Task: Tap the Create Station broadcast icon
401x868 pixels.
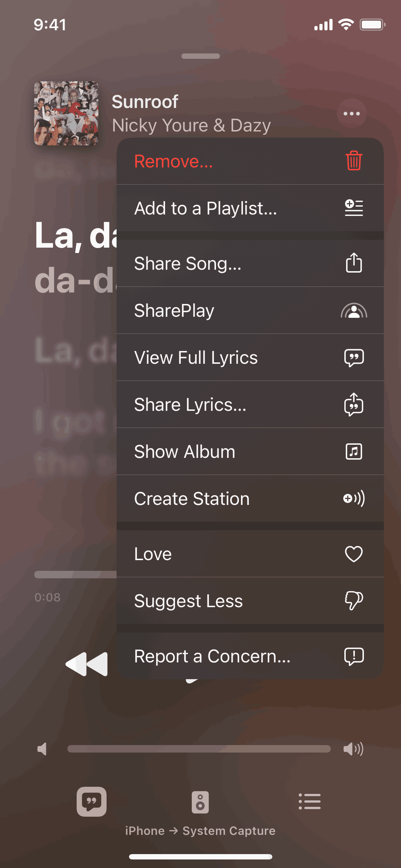Action: (x=354, y=498)
